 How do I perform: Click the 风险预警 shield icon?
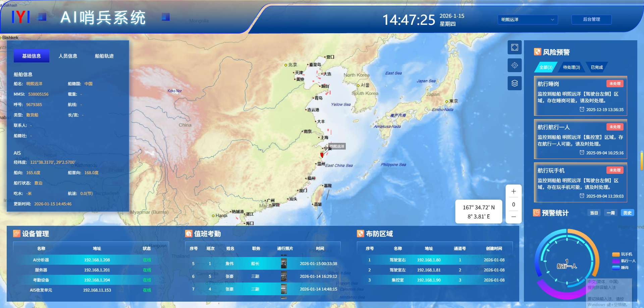click(537, 52)
